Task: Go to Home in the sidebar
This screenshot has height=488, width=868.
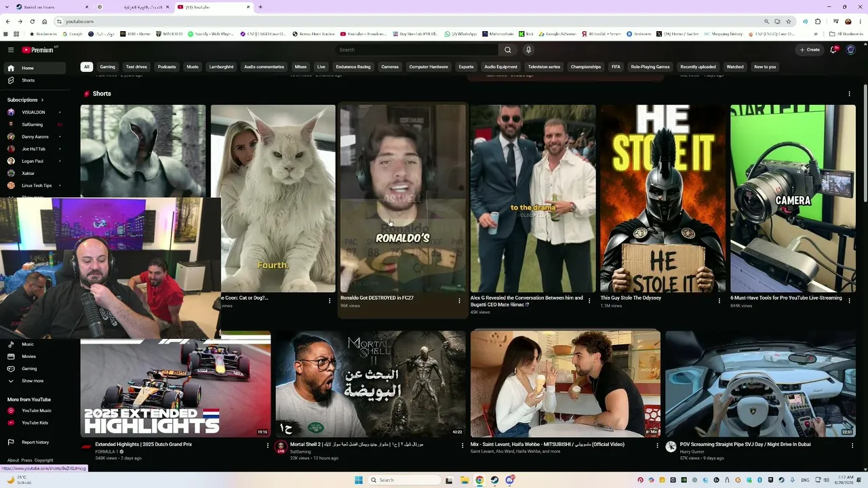Action: pyautogui.click(x=35, y=68)
